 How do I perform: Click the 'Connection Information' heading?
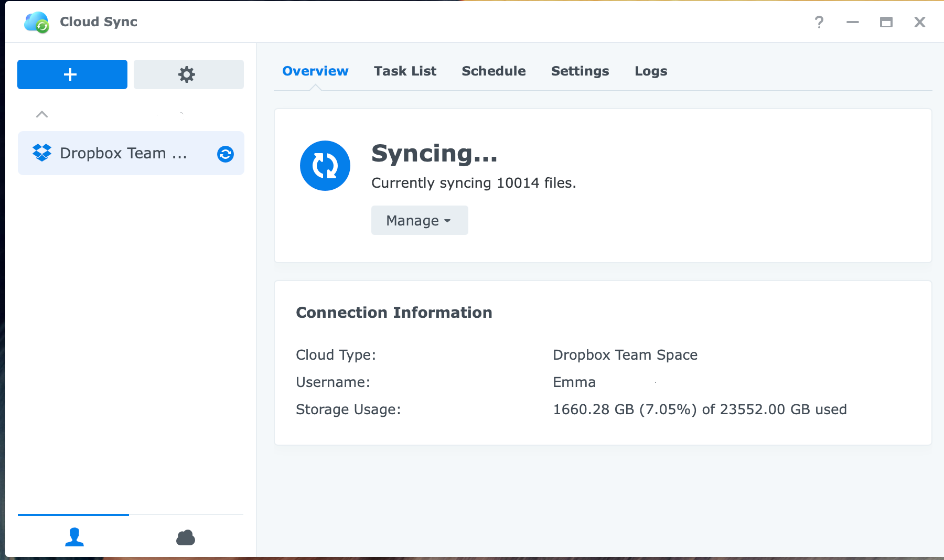pos(394,313)
